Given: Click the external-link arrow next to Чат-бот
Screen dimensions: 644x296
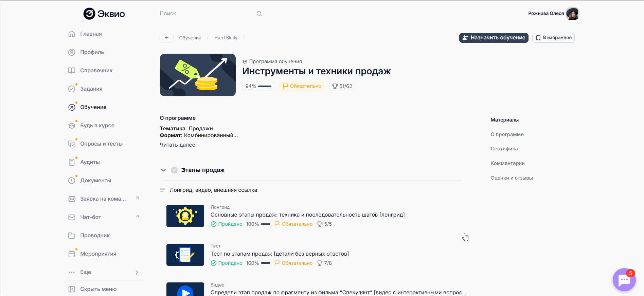Looking at the screenshot, I should tap(137, 216).
